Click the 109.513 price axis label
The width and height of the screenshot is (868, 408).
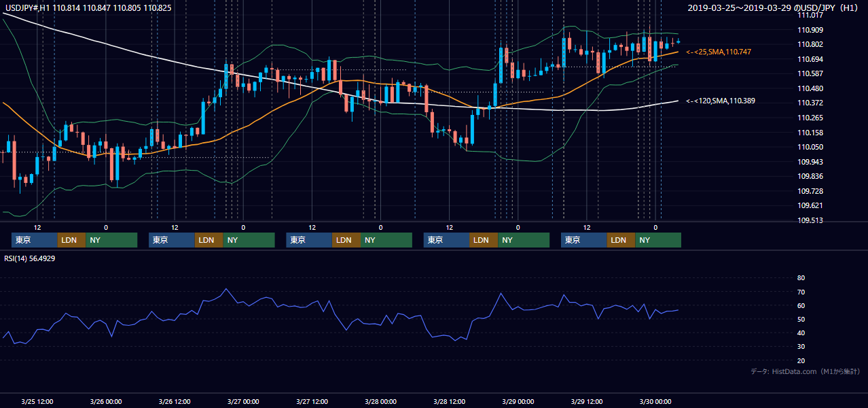coord(810,220)
